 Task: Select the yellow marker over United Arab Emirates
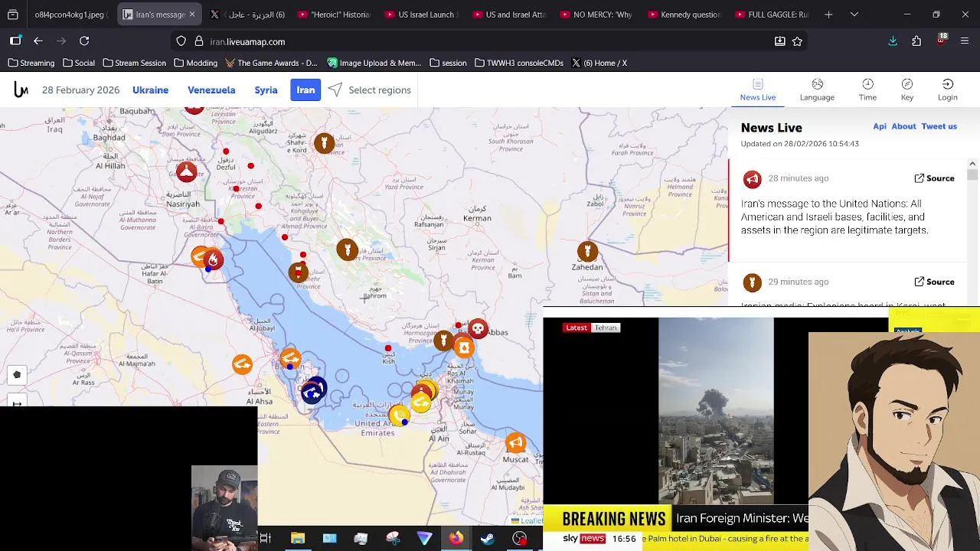[x=399, y=416]
